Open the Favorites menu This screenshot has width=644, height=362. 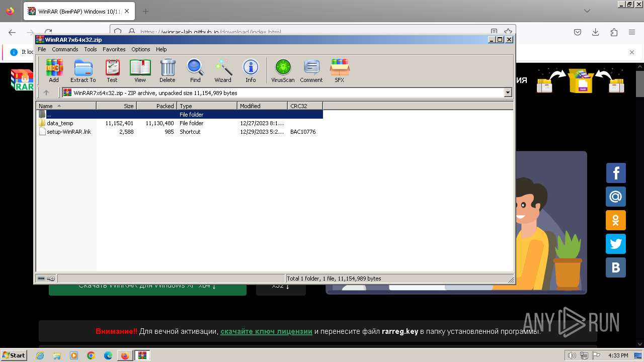(114, 49)
